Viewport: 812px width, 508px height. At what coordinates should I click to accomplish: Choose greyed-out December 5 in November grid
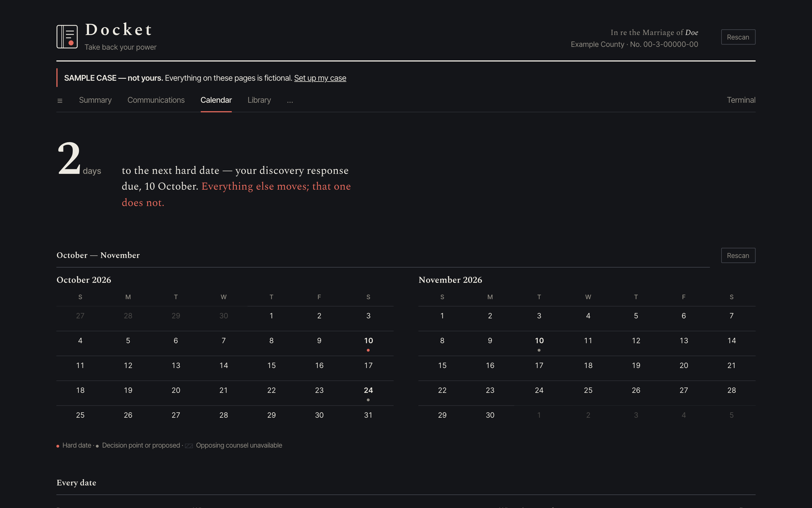pyautogui.click(x=731, y=415)
